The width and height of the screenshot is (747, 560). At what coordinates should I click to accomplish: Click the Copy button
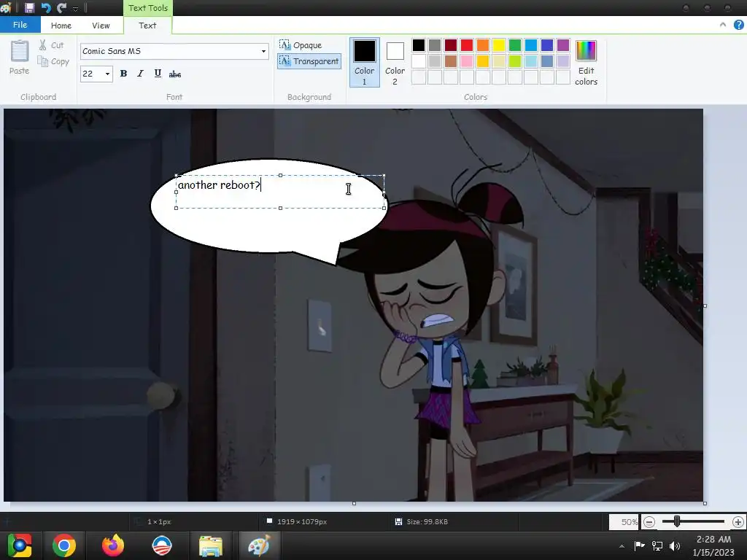click(53, 61)
